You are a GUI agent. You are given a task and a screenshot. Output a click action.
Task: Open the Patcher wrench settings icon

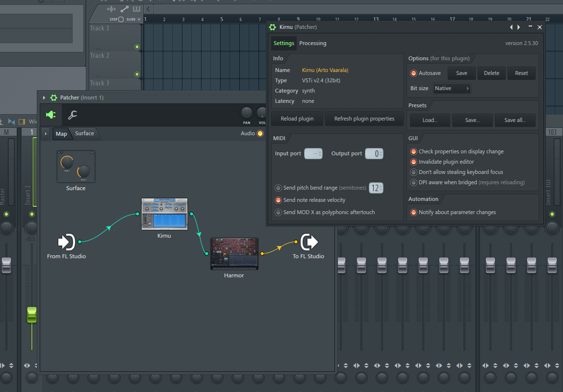click(x=72, y=115)
